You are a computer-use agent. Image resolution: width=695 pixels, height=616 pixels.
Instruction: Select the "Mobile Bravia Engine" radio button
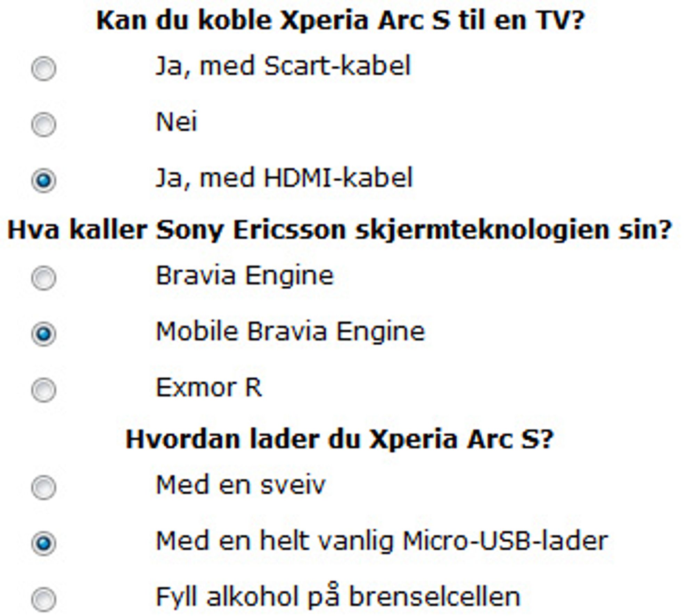click(x=43, y=334)
